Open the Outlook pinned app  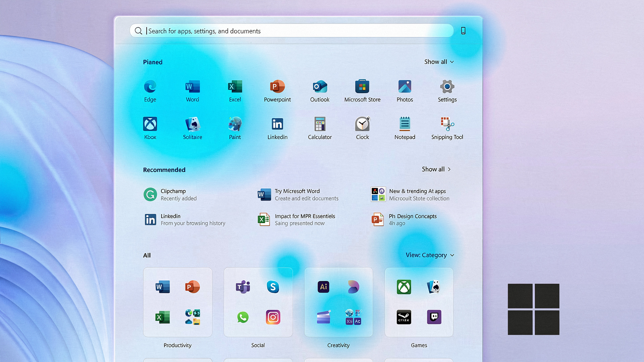[x=320, y=87]
